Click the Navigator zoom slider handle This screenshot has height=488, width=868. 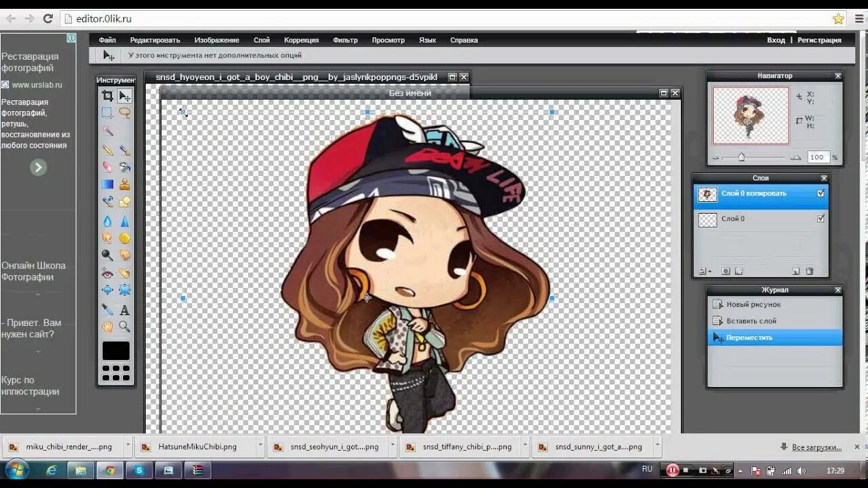click(x=741, y=157)
